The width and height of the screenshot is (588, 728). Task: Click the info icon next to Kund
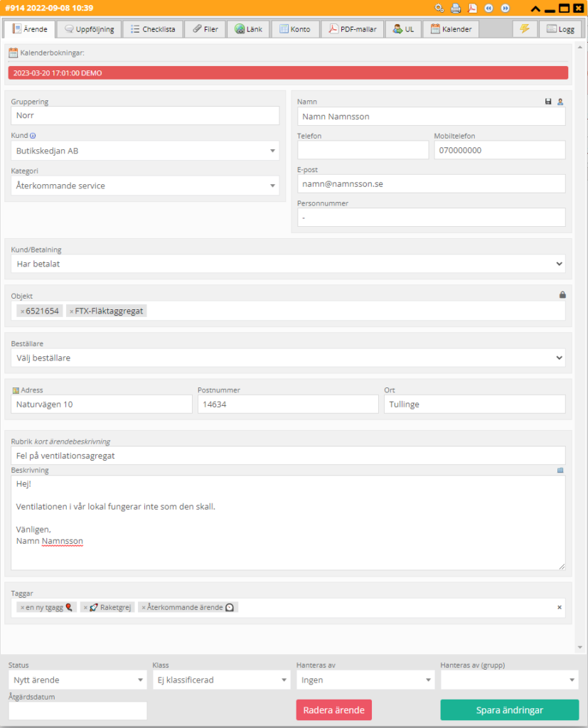[x=33, y=136]
